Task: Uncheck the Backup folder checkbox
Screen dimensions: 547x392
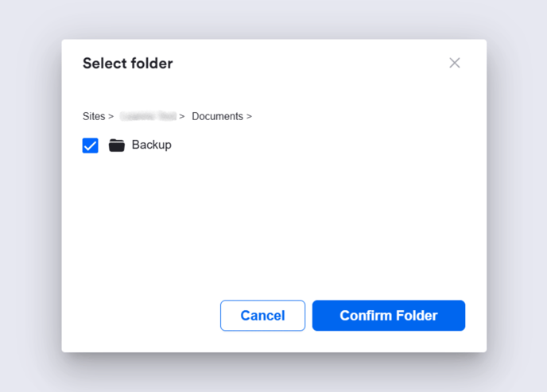Action: point(91,146)
